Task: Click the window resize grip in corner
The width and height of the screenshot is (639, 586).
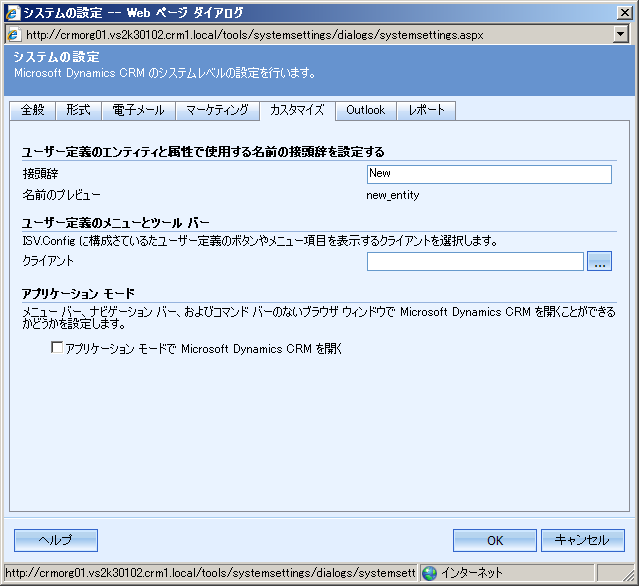Action: click(x=630, y=575)
